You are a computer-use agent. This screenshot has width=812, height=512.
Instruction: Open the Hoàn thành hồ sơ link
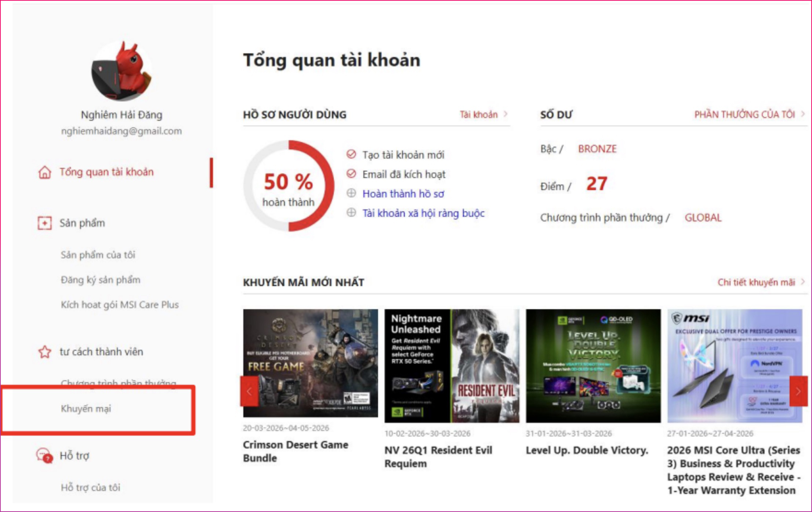pyautogui.click(x=403, y=194)
